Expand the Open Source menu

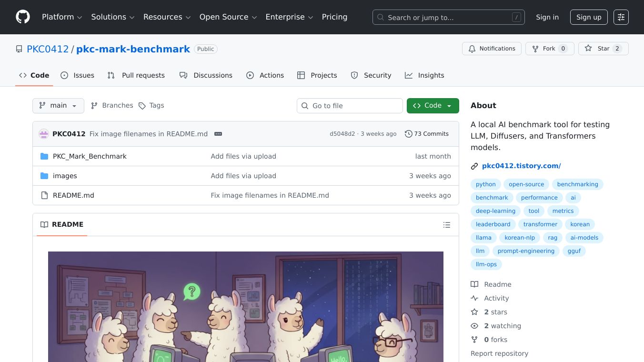228,17
